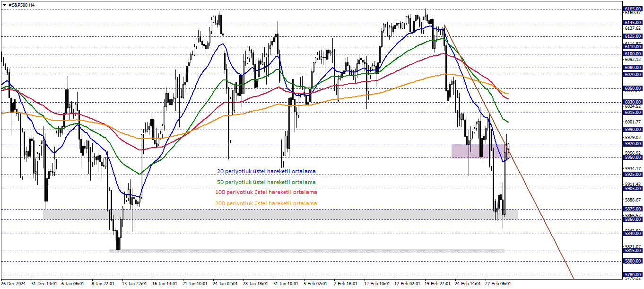Click the 5840.00 price level label
644x289 pixels.
click(x=633, y=233)
